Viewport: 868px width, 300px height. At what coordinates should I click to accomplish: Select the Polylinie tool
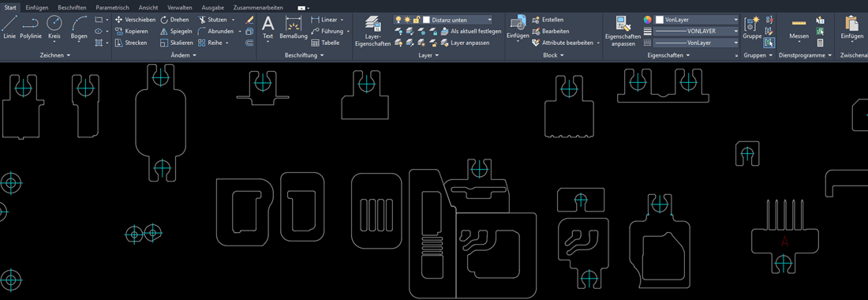(30, 27)
